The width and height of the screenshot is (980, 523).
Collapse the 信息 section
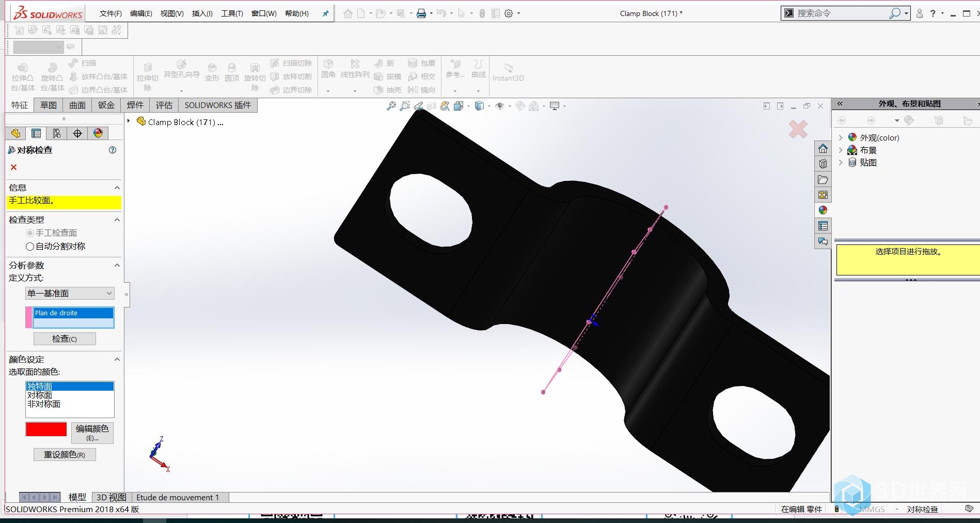[117, 188]
